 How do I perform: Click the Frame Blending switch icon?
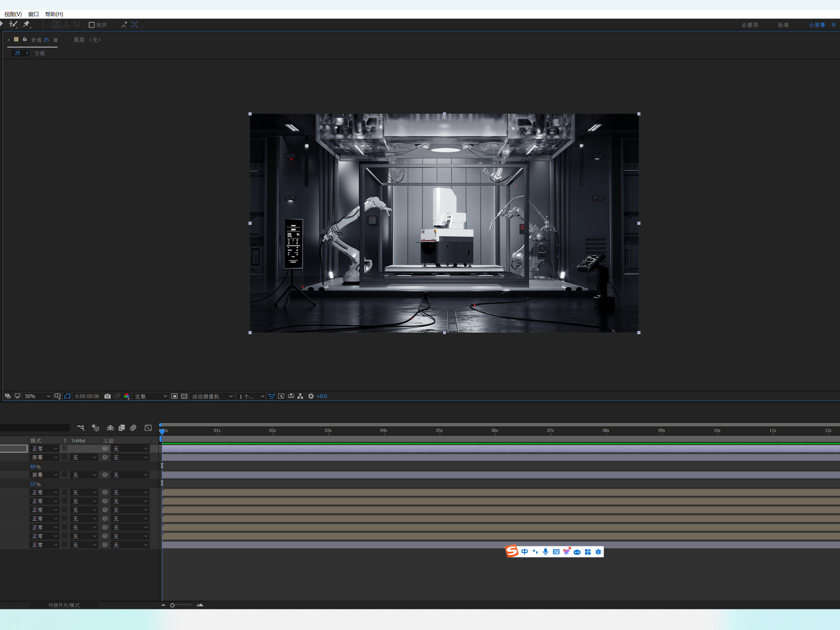122,428
